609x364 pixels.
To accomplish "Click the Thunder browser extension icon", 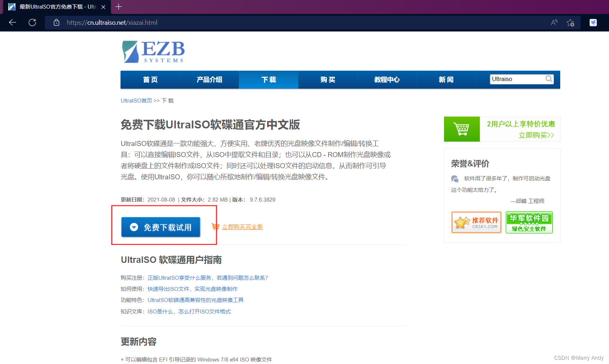I will pos(593,22).
